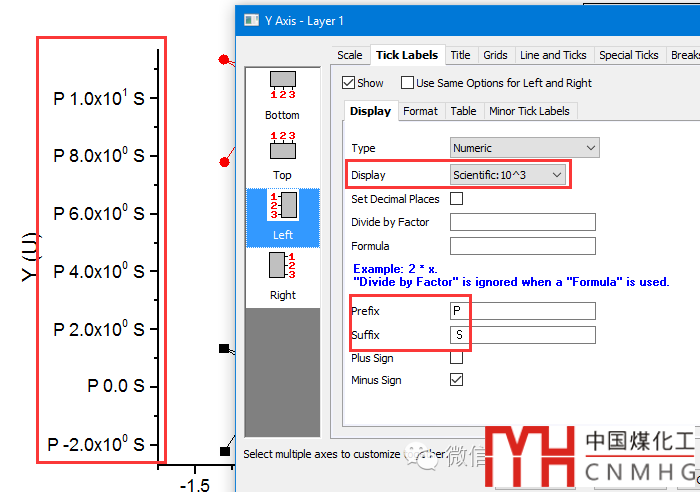Check the Set Decimal Places box
700x492 pixels.
tap(456, 198)
